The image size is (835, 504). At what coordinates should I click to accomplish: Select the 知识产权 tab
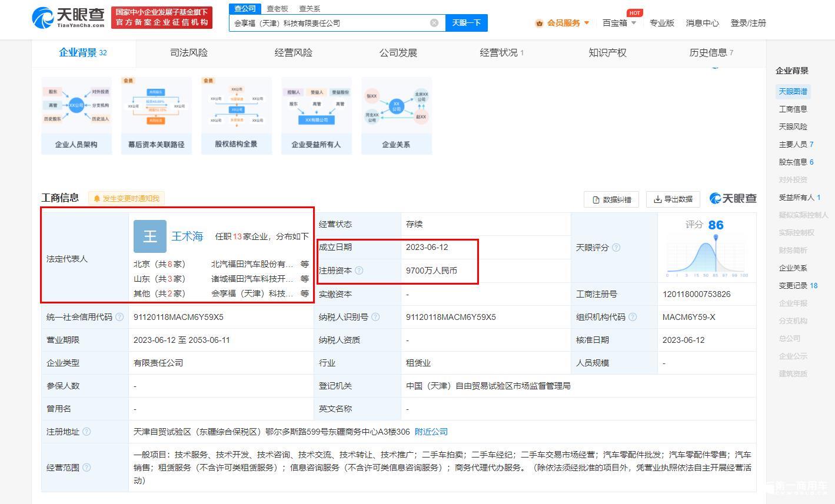607,53
